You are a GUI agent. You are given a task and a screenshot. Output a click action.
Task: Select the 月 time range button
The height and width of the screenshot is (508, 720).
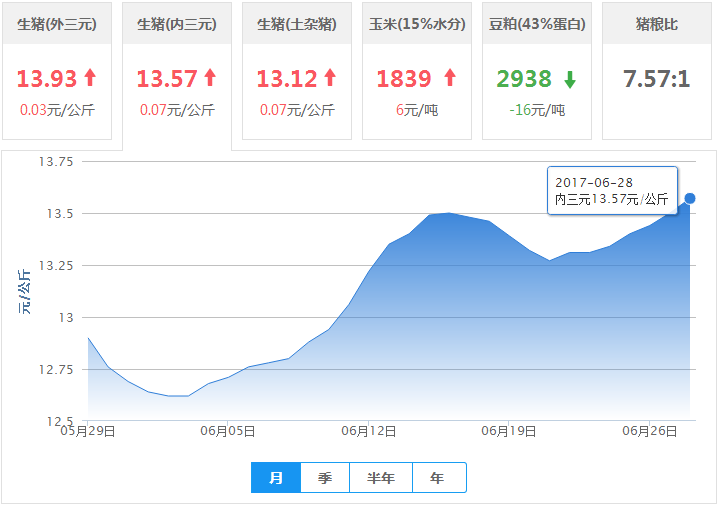click(x=276, y=478)
